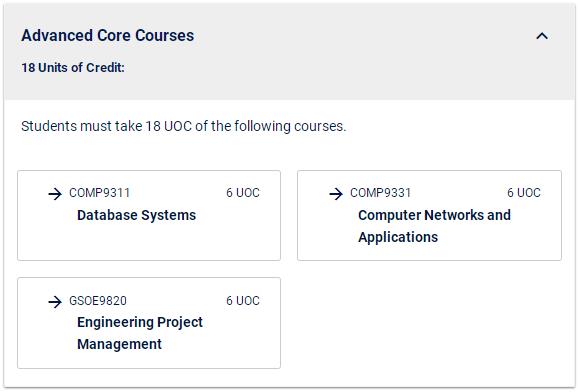
Task: Click arrow icon beside COMP9331
Action: (x=336, y=193)
